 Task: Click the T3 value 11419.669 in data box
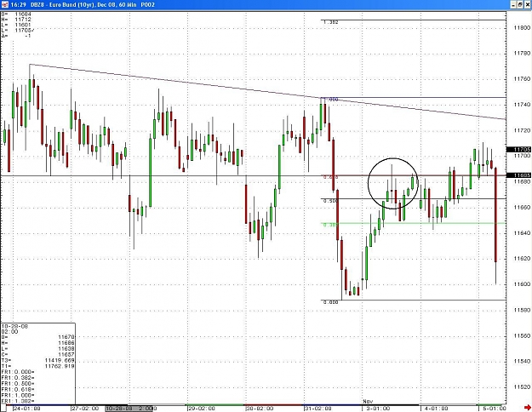60,360
